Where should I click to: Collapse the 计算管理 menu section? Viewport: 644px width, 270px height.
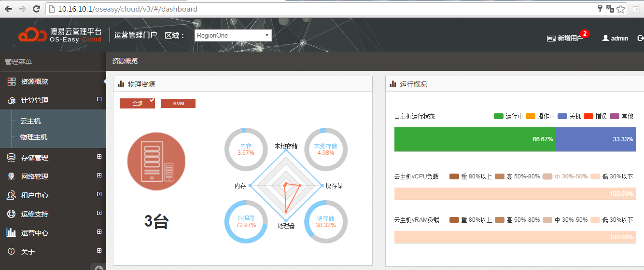click(x=99, y=99)
